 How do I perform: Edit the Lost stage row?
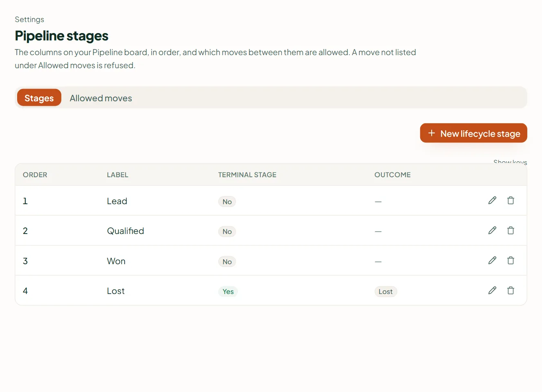pos(492,290)
